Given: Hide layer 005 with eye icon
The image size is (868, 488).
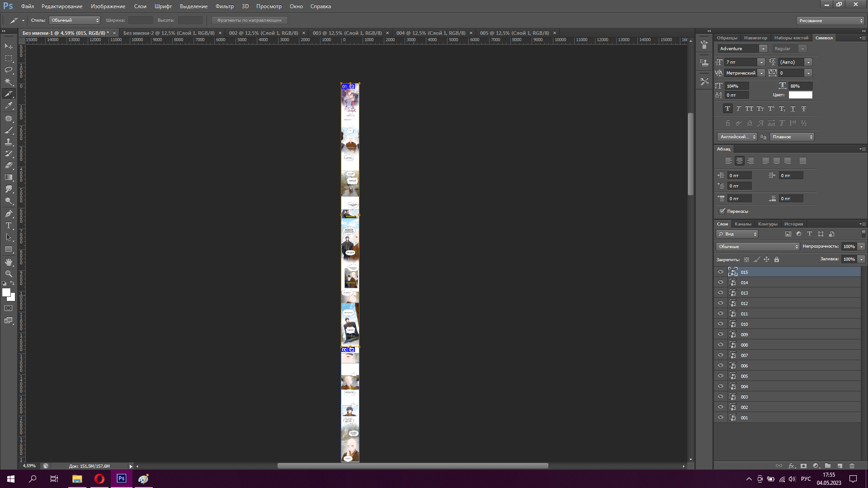Looking at the screenshot, I should (x=721, y=376).
